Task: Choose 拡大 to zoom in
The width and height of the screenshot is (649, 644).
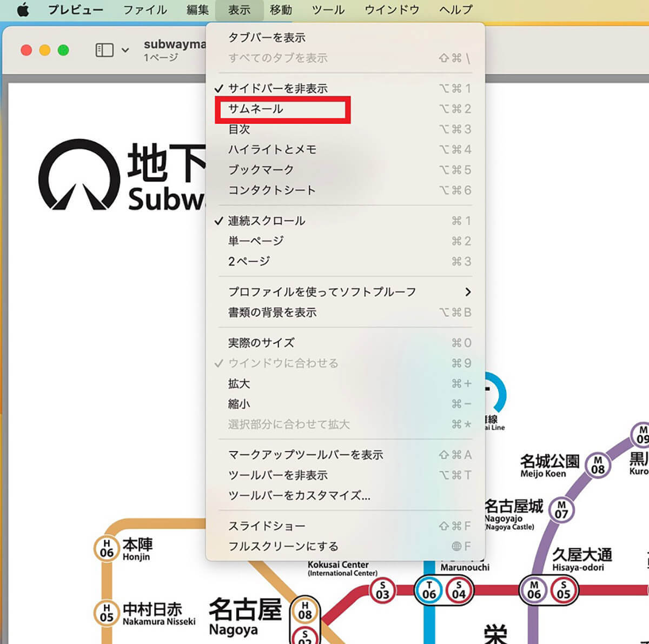Action: pos(345,383)
